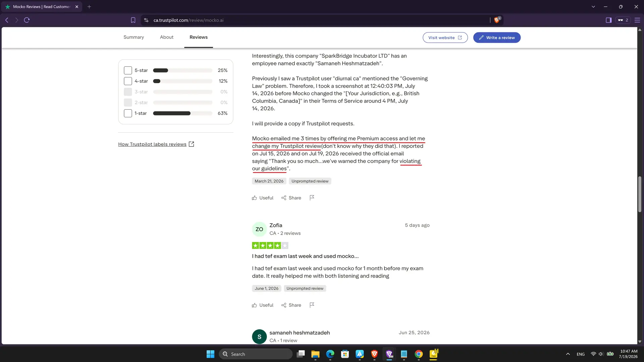Click the scrollbar down arrow
This screenshot has height=362, width=644.
click(x=640, y=342)
